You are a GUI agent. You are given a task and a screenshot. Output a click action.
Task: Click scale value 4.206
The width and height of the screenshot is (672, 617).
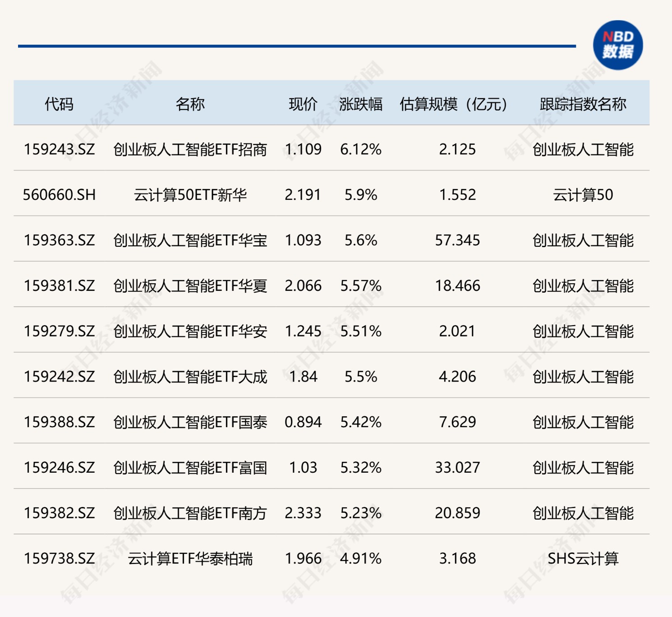click(457, 377)
